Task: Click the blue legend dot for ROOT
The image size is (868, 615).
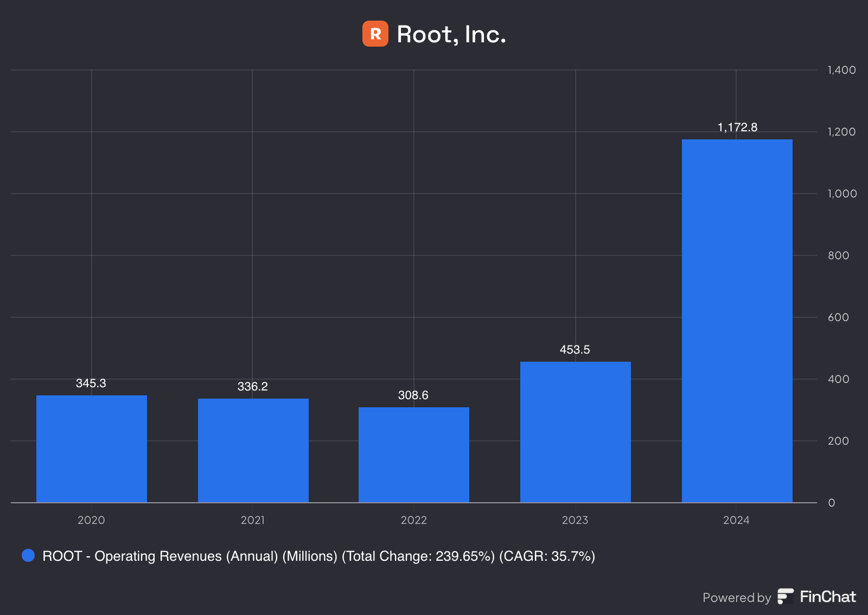Action: click(x=28, y=555)
